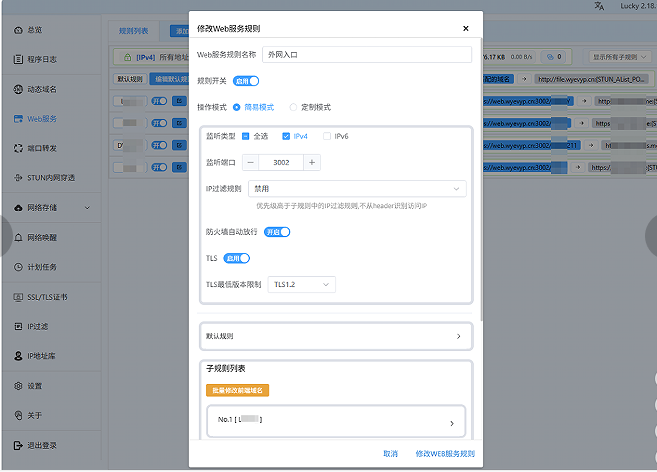Click the 程序日志 log icon in sidebar

point(19,60)
